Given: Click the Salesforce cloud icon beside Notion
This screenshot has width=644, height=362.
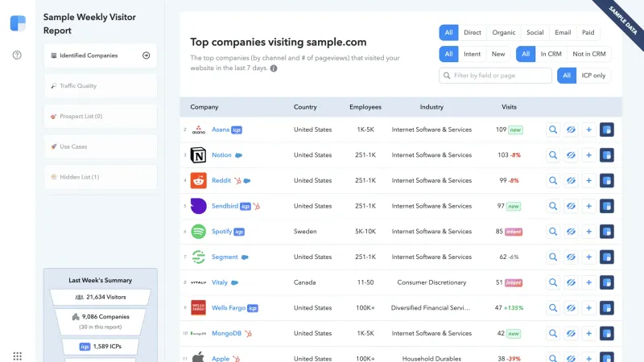Looking at the screenshot, I should click(238, 155).
